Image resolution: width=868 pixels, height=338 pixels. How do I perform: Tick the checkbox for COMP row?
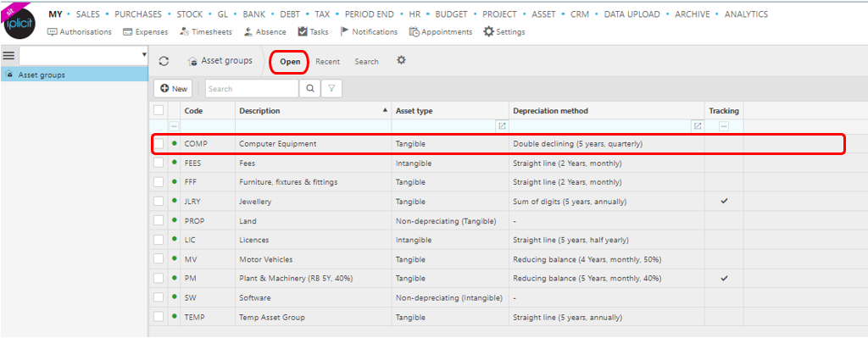159,144
